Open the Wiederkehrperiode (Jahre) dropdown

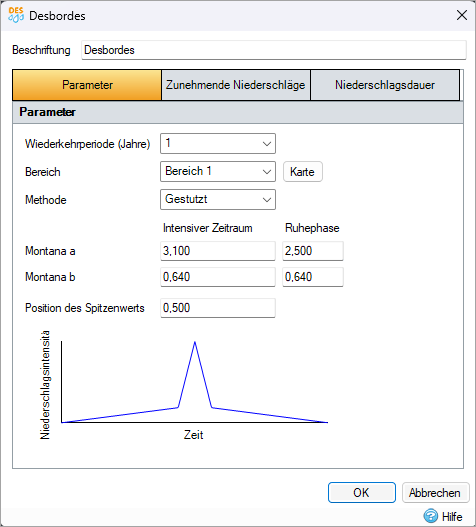pos(218,144)
